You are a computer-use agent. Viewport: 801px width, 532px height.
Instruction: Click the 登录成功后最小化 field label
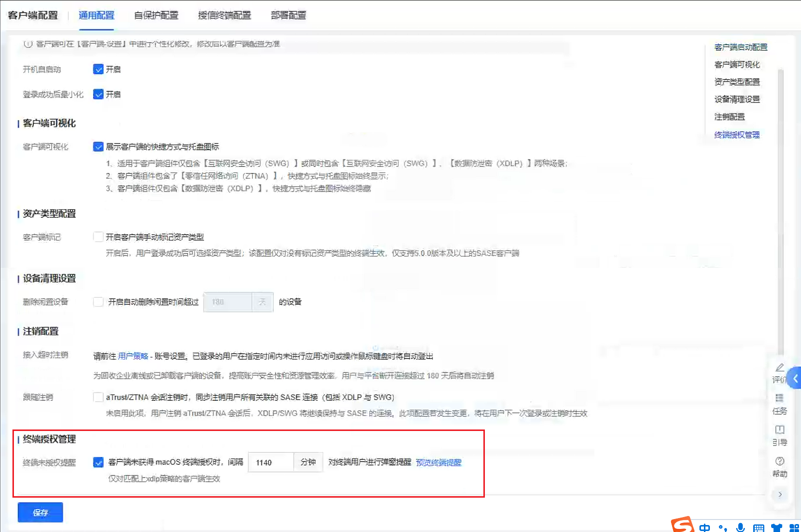pyautogui.click(x=53, y=94)
